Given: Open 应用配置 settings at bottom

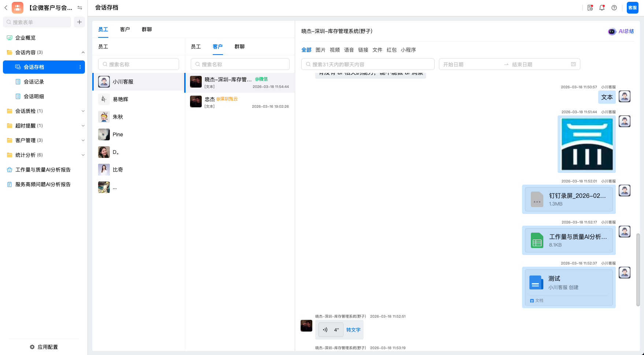Looking at the screenshot, I should (x=44, y=347).
